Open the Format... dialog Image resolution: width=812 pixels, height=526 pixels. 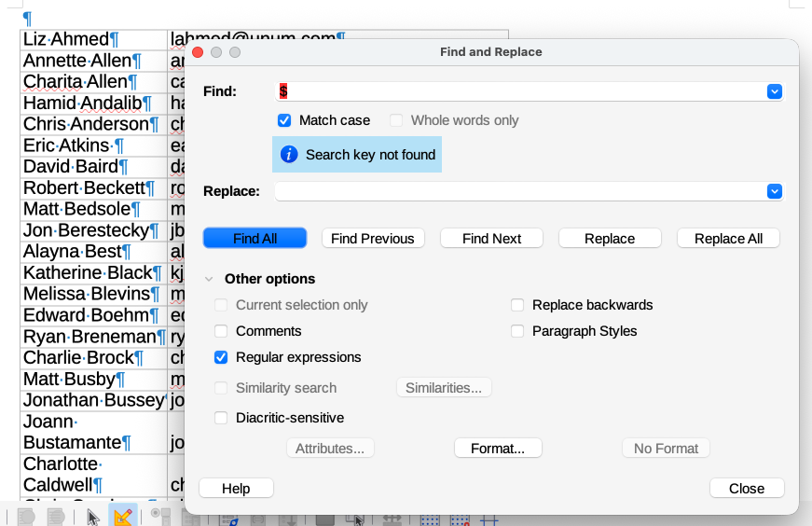(498, 449)
